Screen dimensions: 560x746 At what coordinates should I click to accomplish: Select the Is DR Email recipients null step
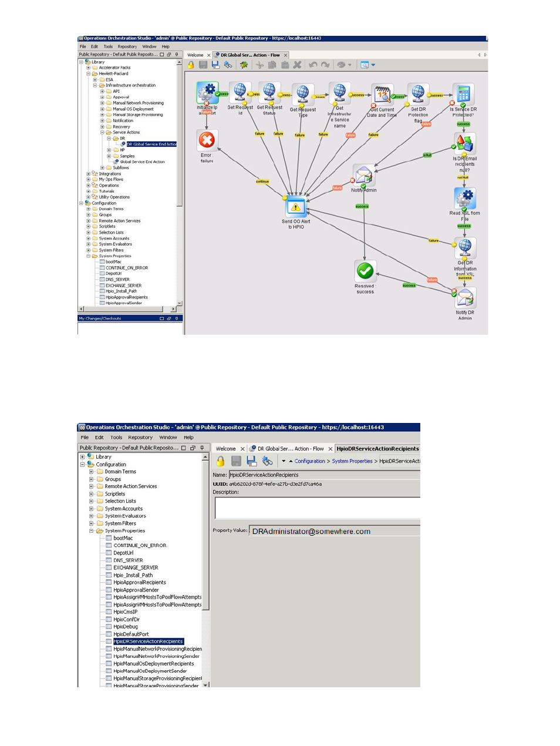[x=465, y=144]
